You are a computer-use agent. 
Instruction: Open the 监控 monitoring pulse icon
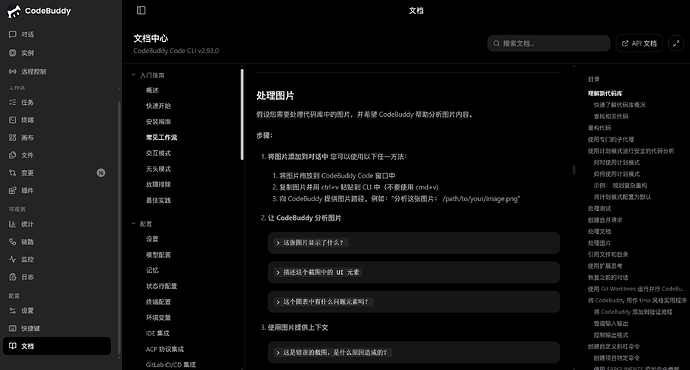(x=12, y=259)
